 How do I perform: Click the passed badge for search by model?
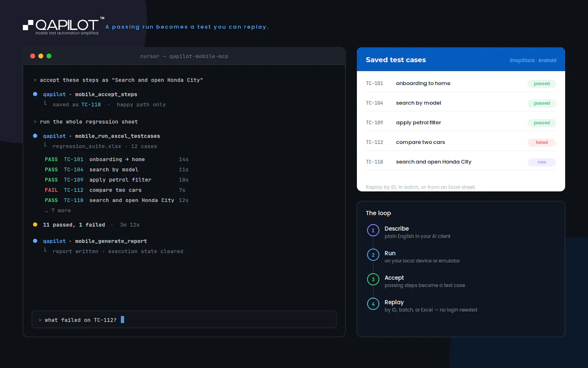tap(542, 103)
